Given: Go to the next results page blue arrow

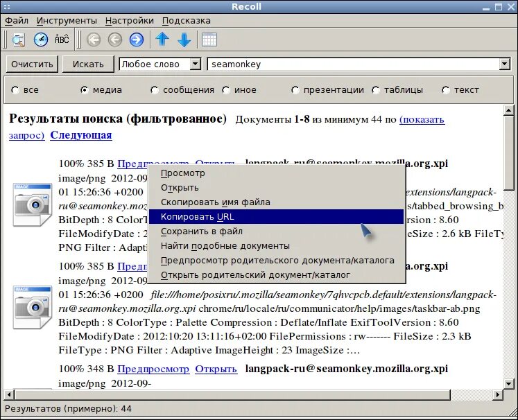Looking at the screenshot, I should pyautogui.click(x=137, y=40).
